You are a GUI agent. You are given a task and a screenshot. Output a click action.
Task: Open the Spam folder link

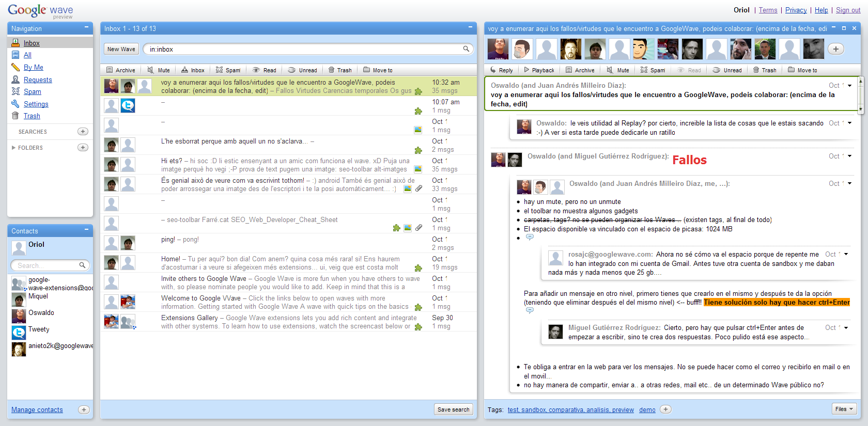click(33, 91)
